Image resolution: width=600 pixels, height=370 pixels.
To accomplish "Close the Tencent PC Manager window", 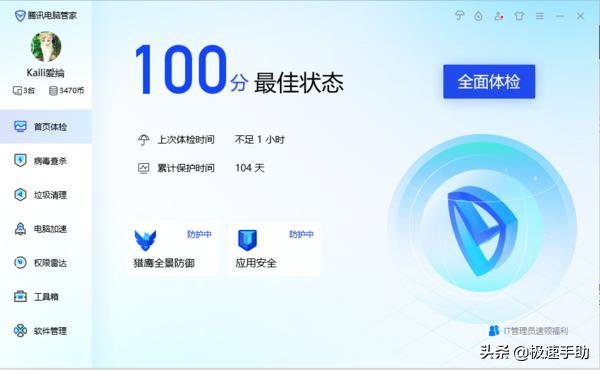I will coord(580,16).
